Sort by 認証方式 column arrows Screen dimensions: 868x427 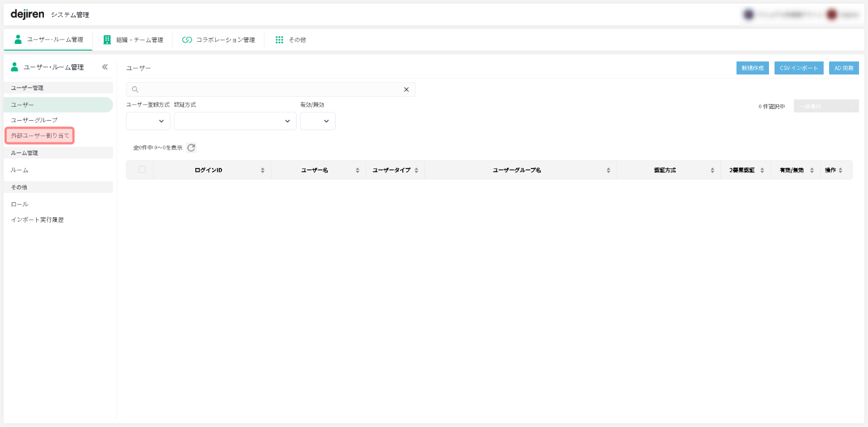coord(712,170)
